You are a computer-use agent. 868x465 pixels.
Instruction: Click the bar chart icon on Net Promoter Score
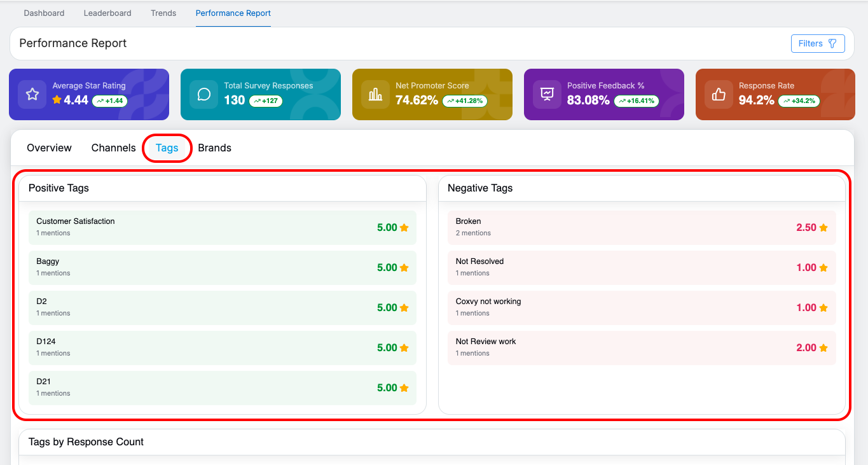point(376,94)
